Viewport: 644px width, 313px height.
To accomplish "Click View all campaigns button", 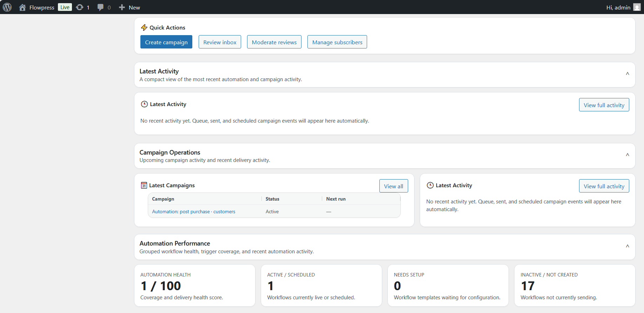I will 393,186.
